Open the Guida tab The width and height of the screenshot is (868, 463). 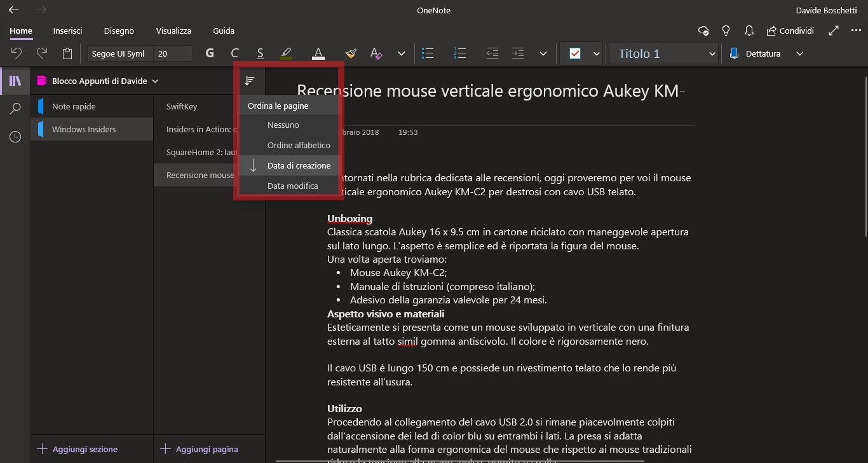tap(224, 31)
